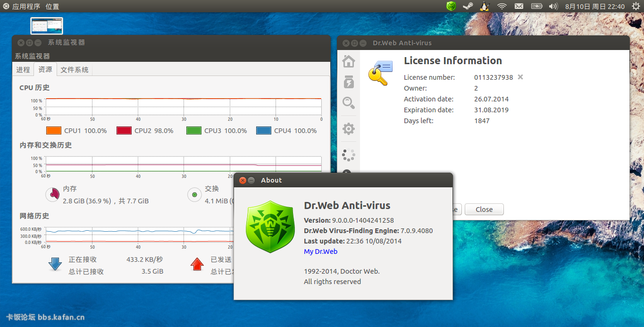Viewport: 644px width, 327px height.
Task: Open Dr.Web home page sidebar icon
Action: pos(349,61)
